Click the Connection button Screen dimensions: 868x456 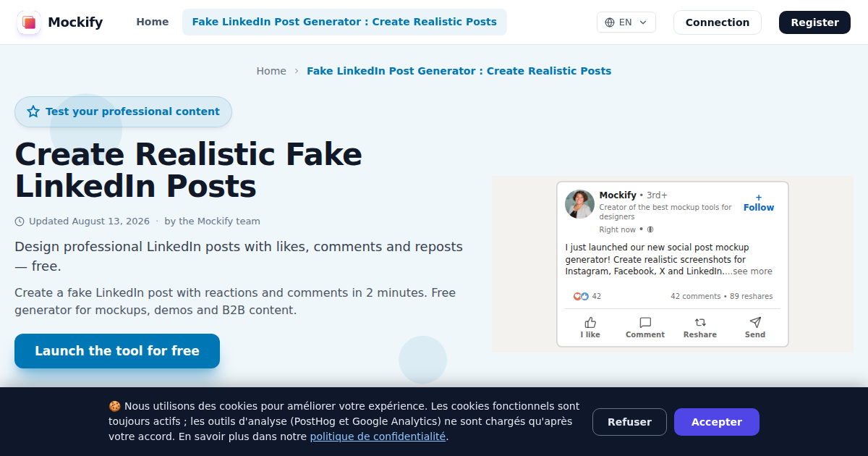pyautogui.click(x=718, y=22)
